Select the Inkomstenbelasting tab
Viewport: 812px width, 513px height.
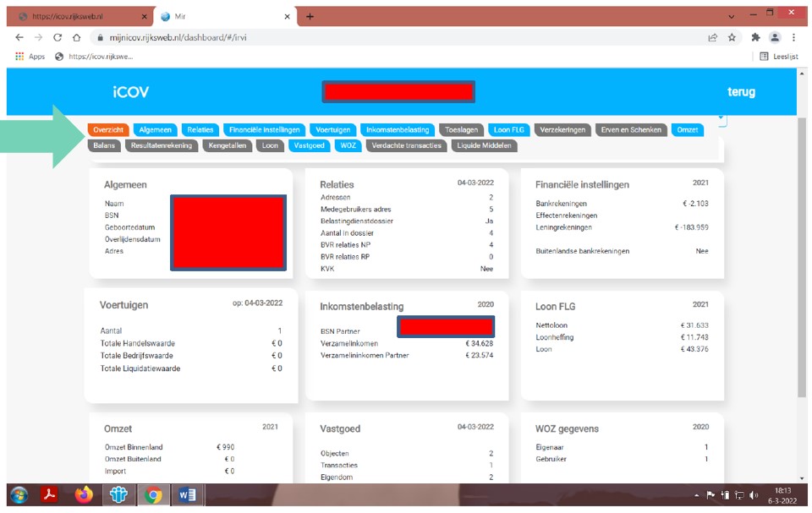398,130
